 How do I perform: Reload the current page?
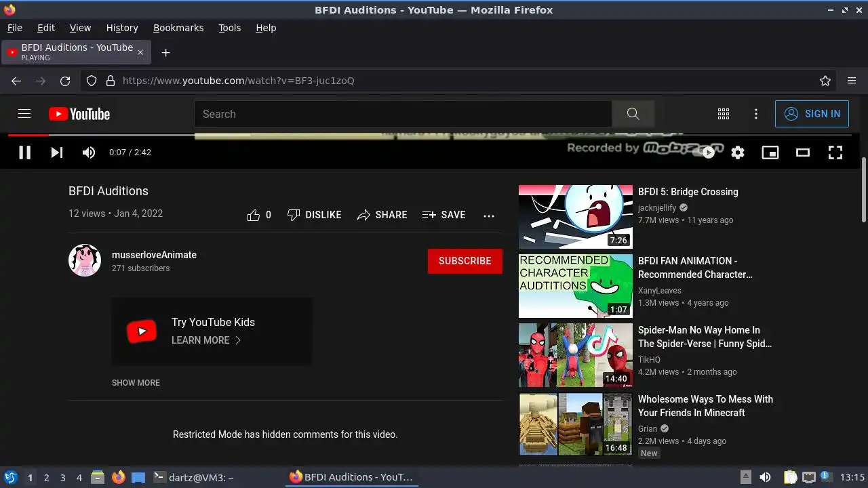(x=65, y=81)
